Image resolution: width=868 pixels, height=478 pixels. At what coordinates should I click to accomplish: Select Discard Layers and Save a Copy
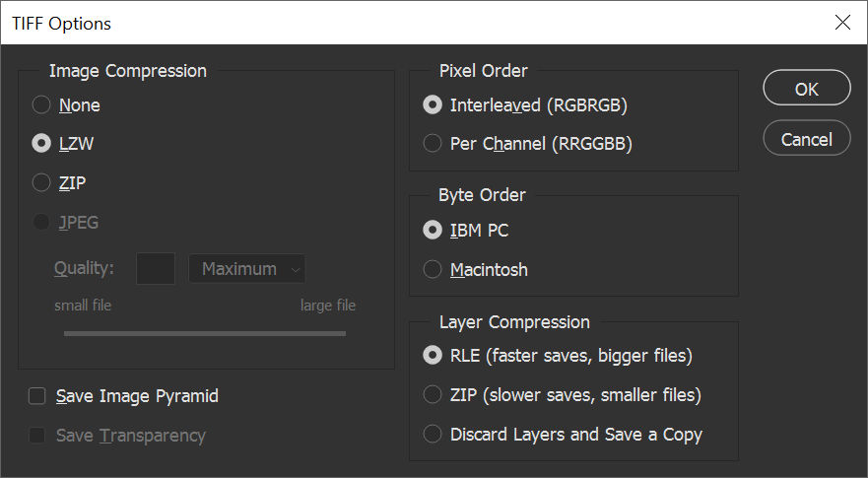coord(432,434)
